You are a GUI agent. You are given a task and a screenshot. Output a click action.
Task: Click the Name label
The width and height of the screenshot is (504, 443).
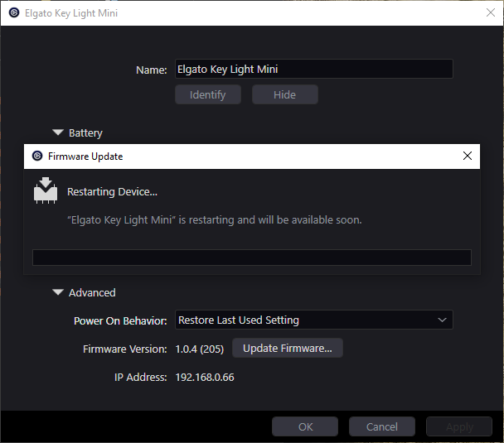click(152, 70)
